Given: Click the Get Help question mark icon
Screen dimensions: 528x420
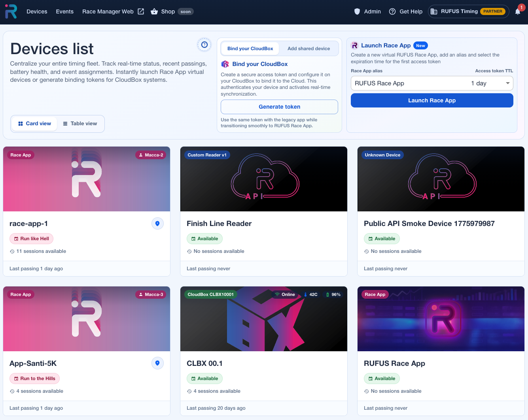Looking at the screenshot, I should point(392,11).
